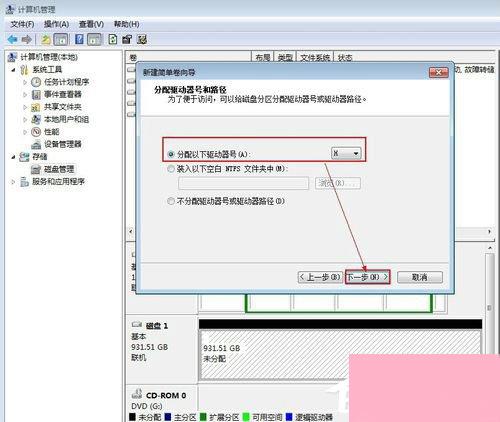The image size is (500, 422).
Task: Expand the 任务计划程序 tree node arrow
Action: click(x=25, y=82)
